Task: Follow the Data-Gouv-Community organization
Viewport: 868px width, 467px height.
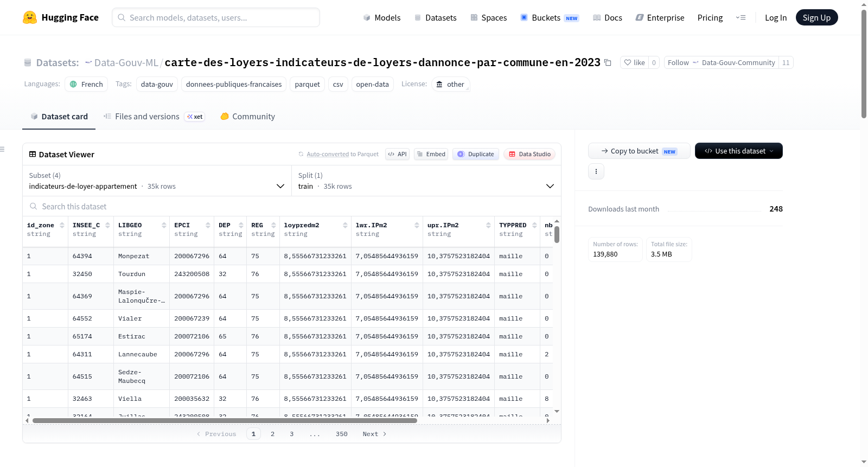Action: [721, 63]
